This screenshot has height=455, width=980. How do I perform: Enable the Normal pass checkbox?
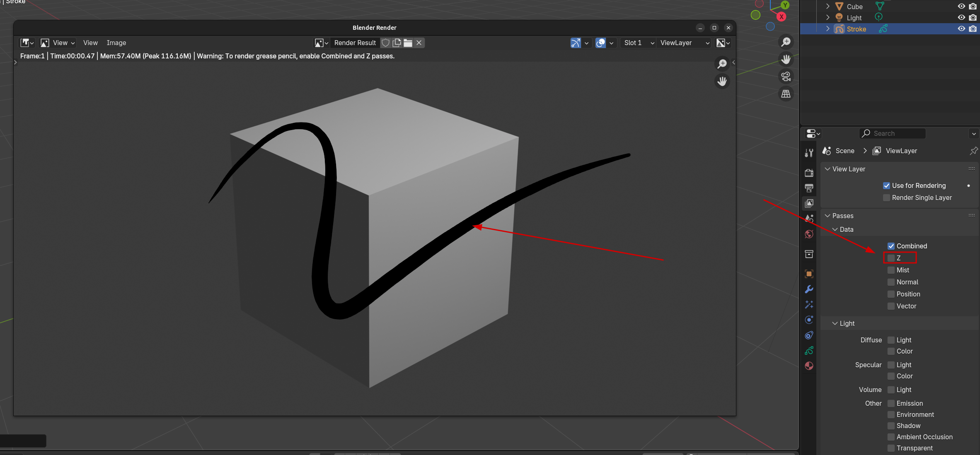point(891,282)
